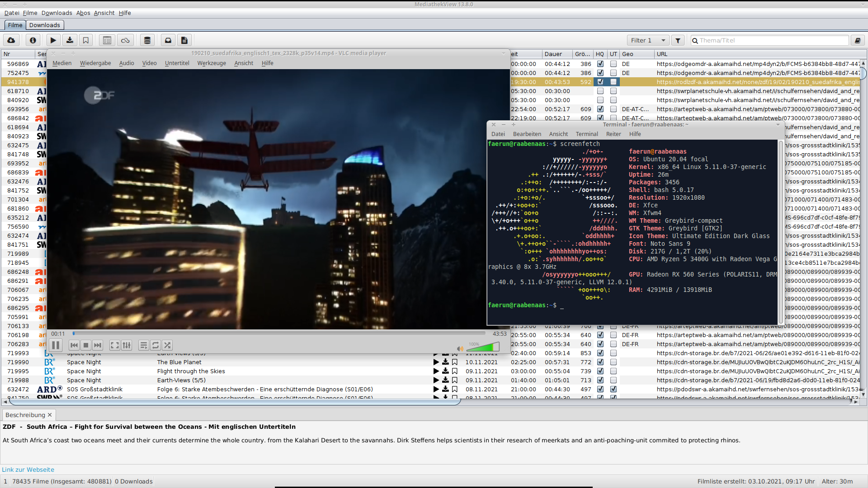The image size is (868, 488).
Task: Download the The Blue Planet film
Action: click(x=445, y=362)
